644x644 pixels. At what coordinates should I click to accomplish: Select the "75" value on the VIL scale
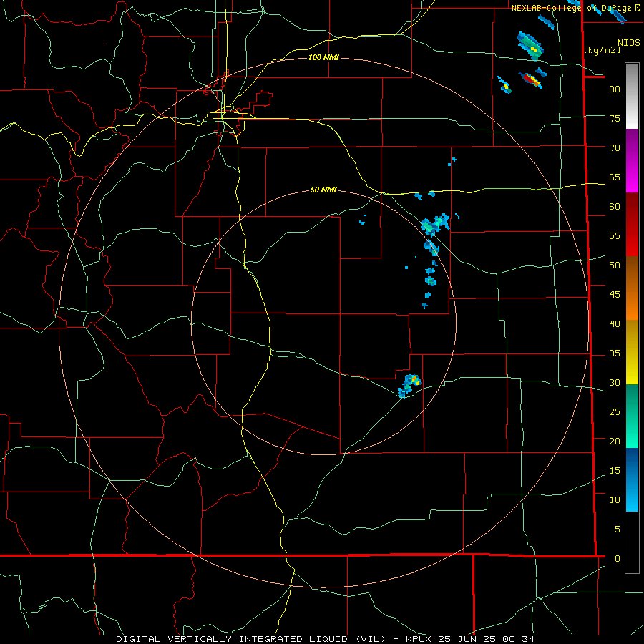tap(615, 119)
